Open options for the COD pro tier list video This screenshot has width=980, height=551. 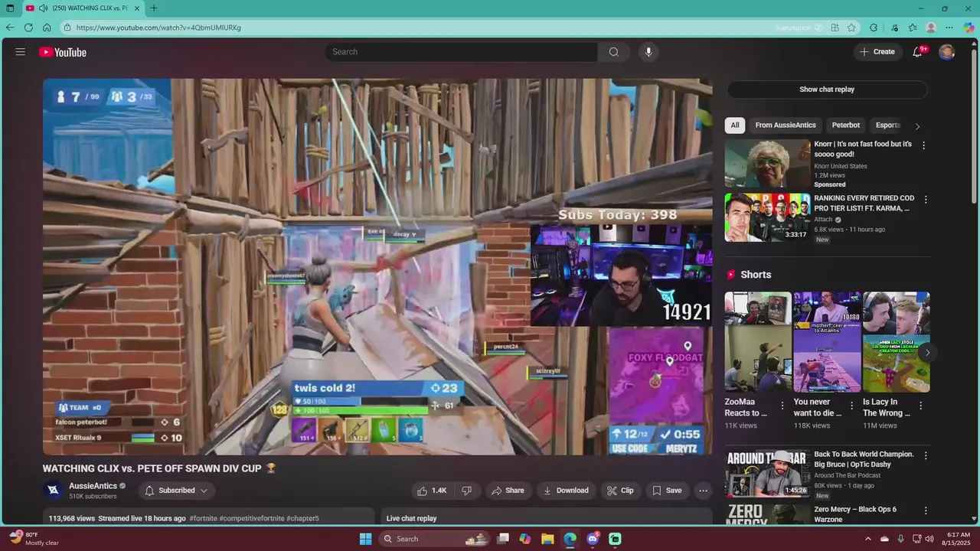point(926,200)
